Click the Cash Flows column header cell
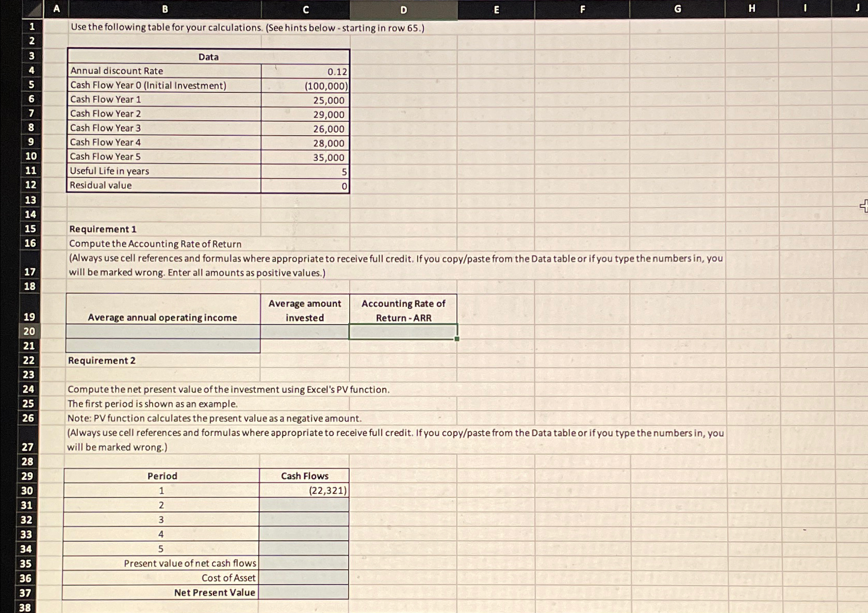The width and height of the screenshot is (868, 613). [x=304, y=476]
